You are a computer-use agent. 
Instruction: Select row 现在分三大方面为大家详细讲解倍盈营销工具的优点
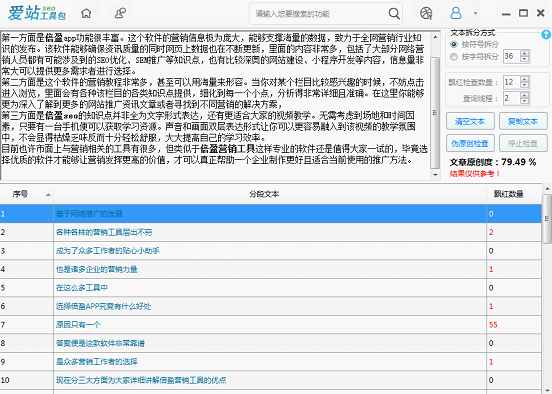point(270,380)
